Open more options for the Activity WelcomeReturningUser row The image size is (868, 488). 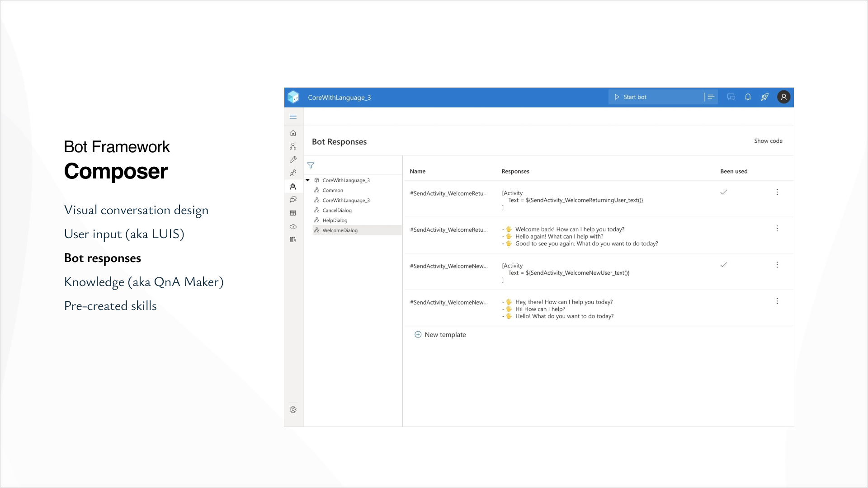(777, 192)
